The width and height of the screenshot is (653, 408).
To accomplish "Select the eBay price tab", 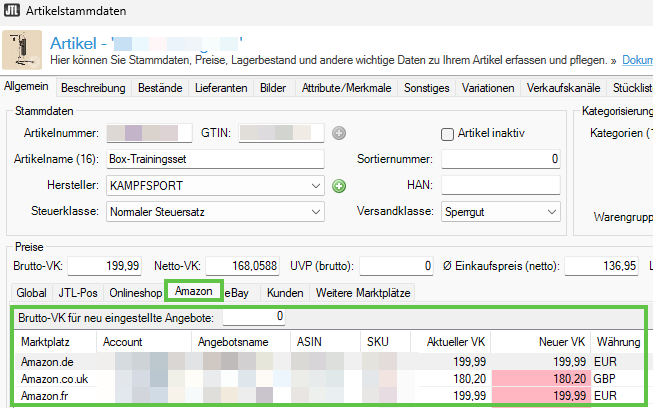I will pos(237,293).
